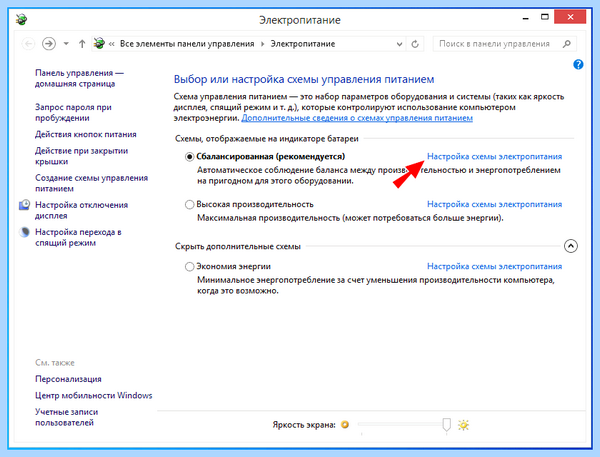
Task: Expand the address bar history chevron
Action: coord(399,44)
